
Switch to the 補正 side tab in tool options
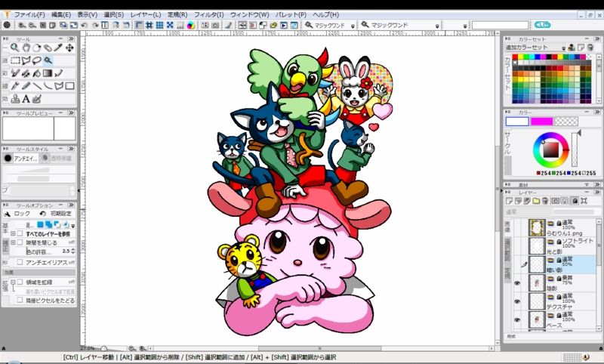click(5, 245)
